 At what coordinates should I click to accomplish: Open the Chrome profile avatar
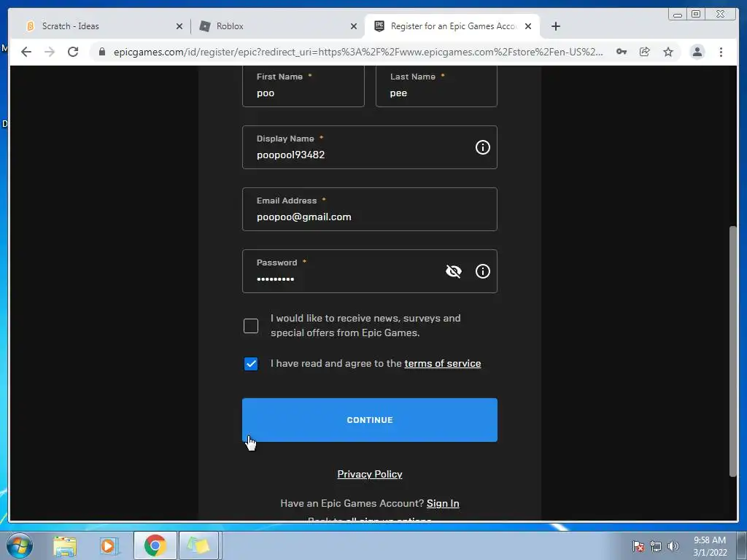pos(697,52)
